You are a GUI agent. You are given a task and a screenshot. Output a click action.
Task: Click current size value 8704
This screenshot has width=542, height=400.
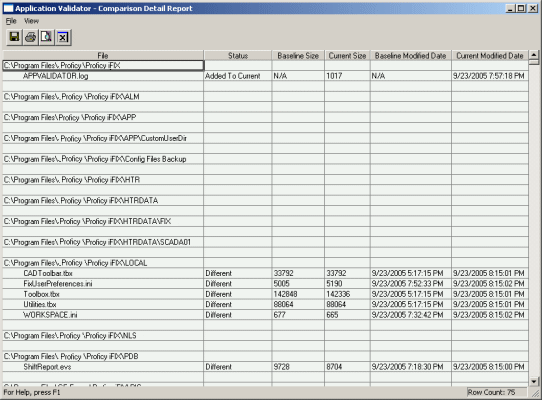click(347, 366)
